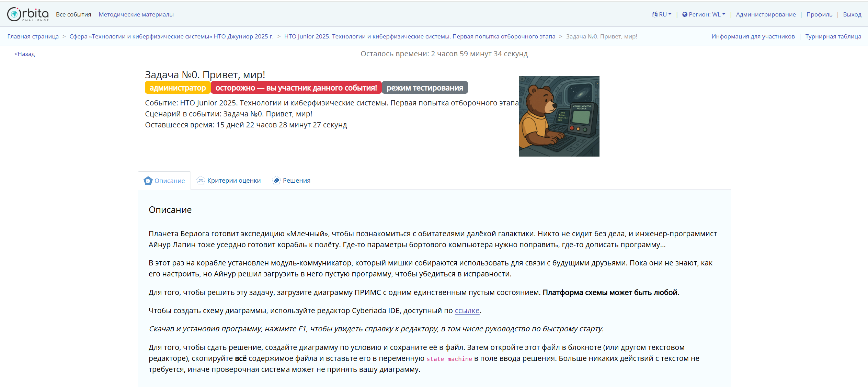Click the Решения tab icon
Image resolution: width=868 pixels, height=388 pixels.
tap(276, 180)
